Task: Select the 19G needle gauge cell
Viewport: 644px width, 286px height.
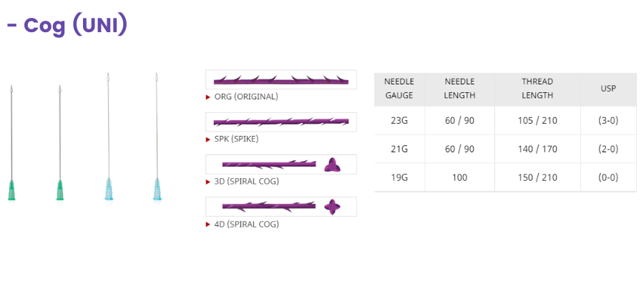Action: [399, 177]
